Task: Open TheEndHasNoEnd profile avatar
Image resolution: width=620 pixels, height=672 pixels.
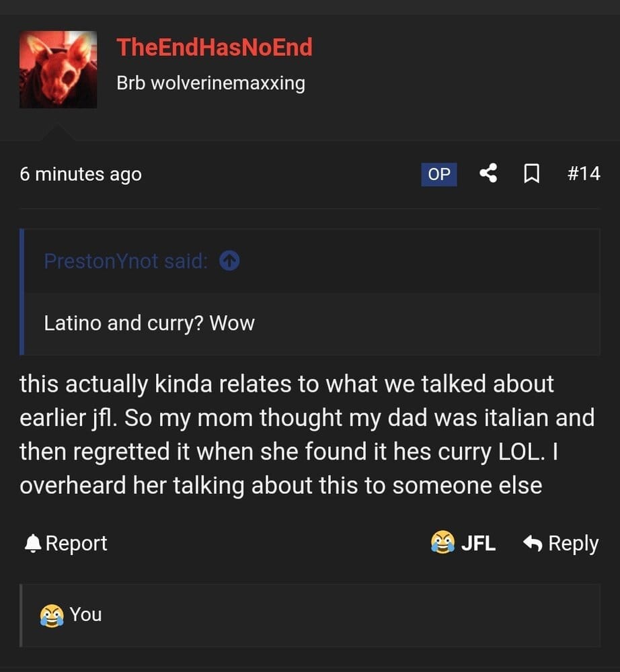Action: point(58,69)
